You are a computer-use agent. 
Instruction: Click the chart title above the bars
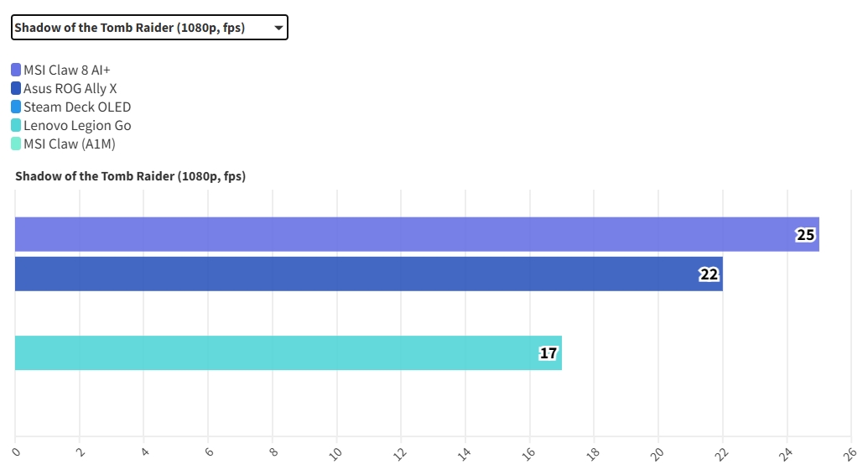tap(130, 176)
